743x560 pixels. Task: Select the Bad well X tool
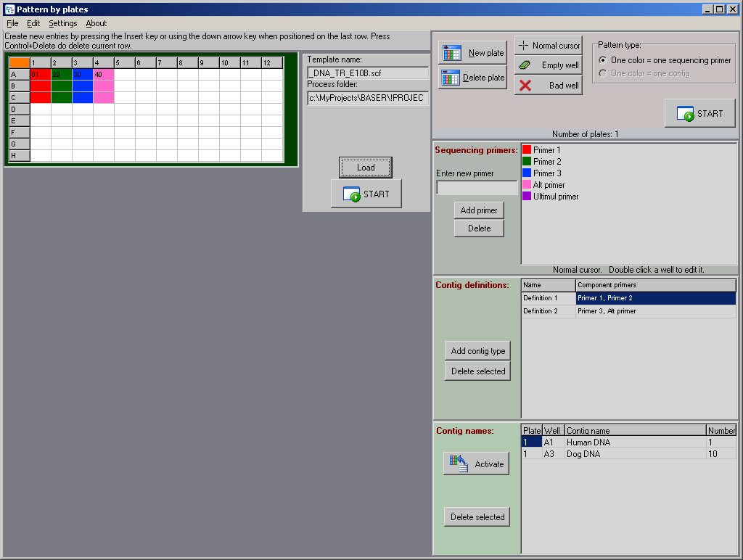click(548, 86)
